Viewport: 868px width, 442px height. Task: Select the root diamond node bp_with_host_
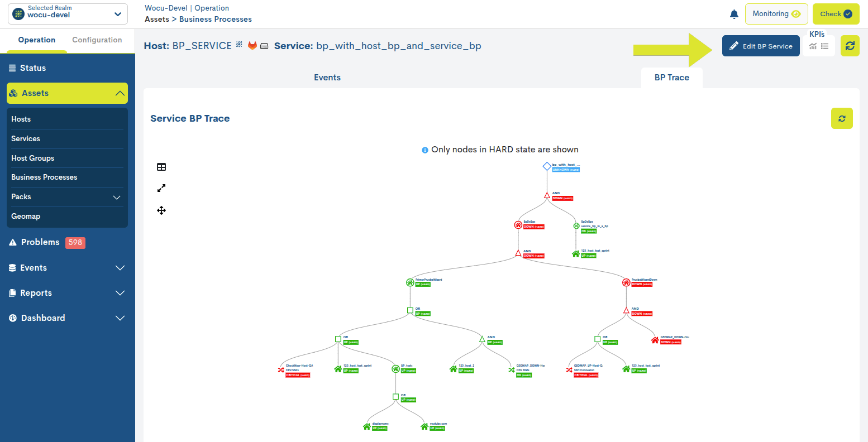pos(547,166)
